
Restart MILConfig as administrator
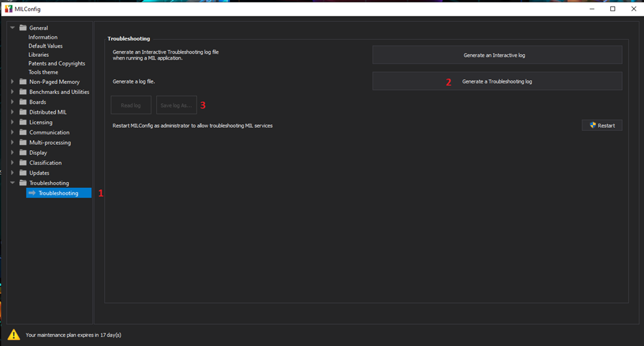[x=602, y=125]
